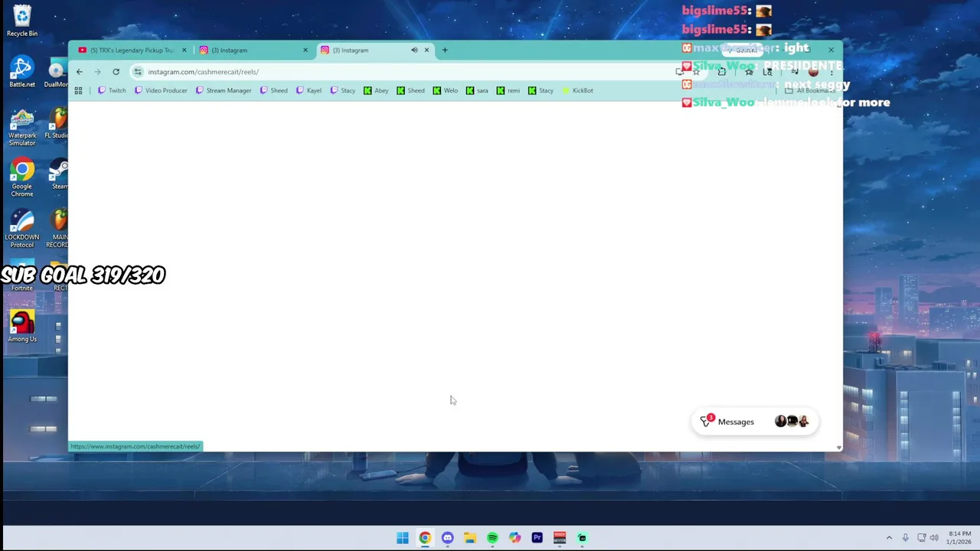Viewport: 980px width, 551px height.
Task: Open a new Chrome tab
Action: pos(444,51)
